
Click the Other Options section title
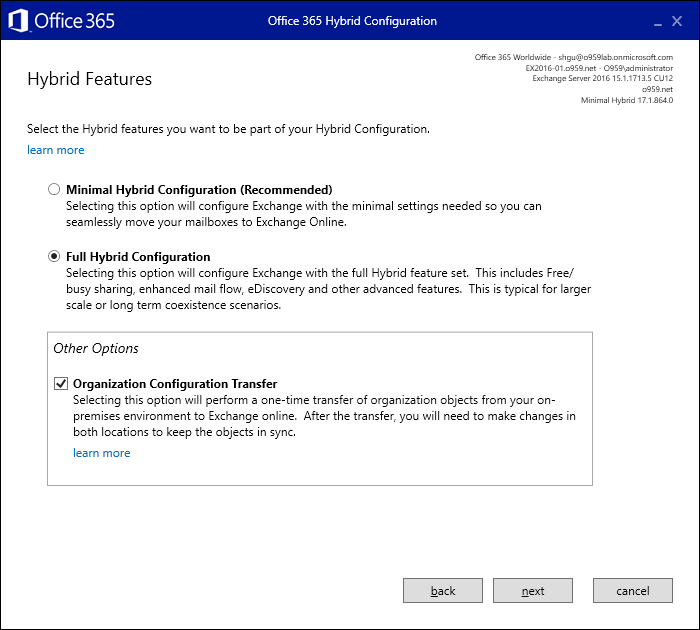[96, 348]
